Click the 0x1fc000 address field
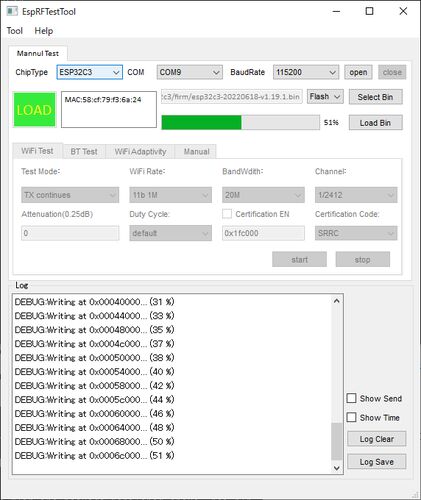 pos(263,233)
